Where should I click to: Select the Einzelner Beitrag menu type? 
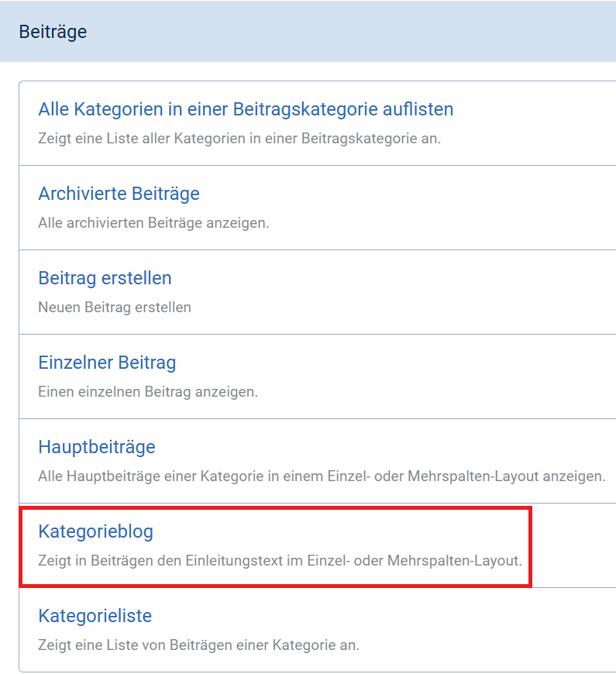[107, 363]
